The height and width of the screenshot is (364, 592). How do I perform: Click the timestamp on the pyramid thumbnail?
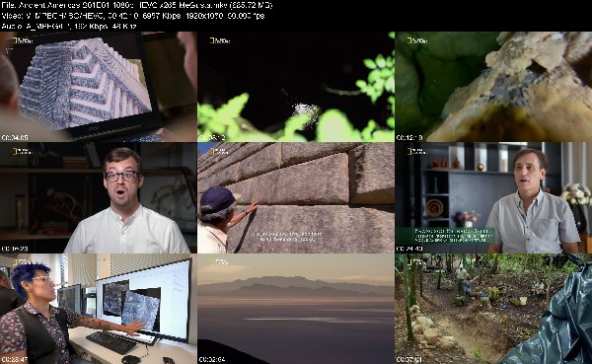(x=15, y=138)
